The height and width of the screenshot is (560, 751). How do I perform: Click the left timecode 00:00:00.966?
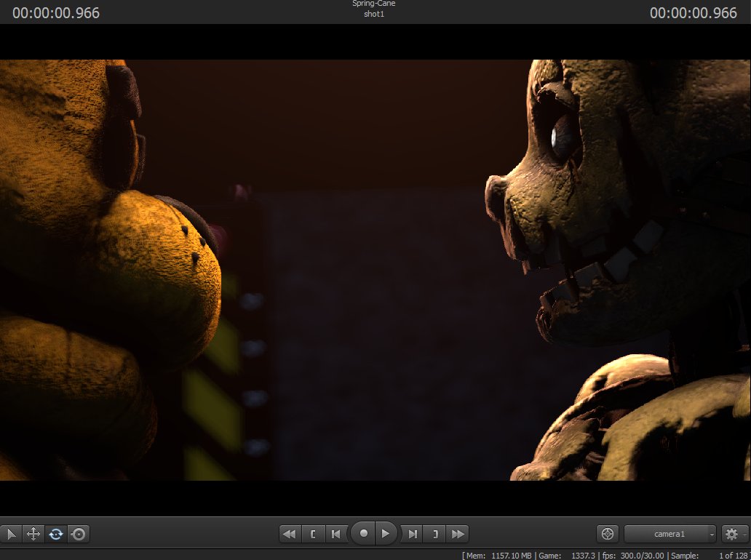pyautogui.click(x=56, y=13)
